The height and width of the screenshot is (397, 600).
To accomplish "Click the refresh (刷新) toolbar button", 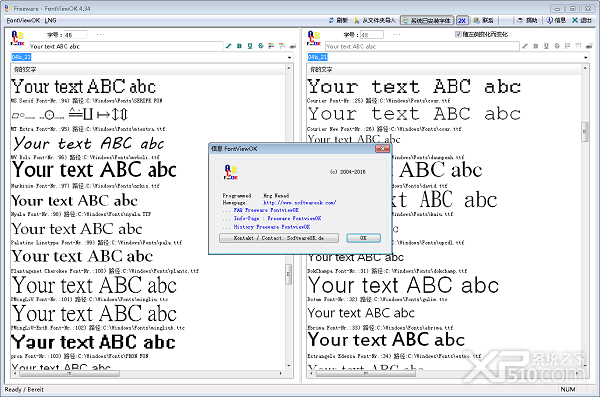I will tap(338, 20).
